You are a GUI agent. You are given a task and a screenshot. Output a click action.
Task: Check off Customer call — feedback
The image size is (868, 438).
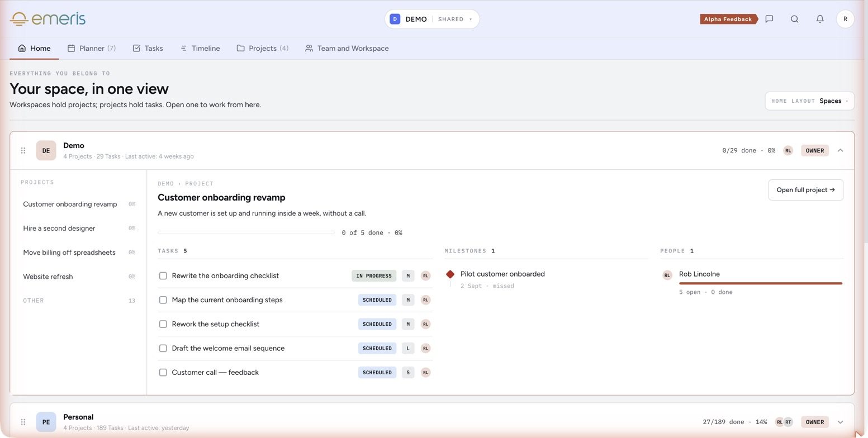[163, 372]
